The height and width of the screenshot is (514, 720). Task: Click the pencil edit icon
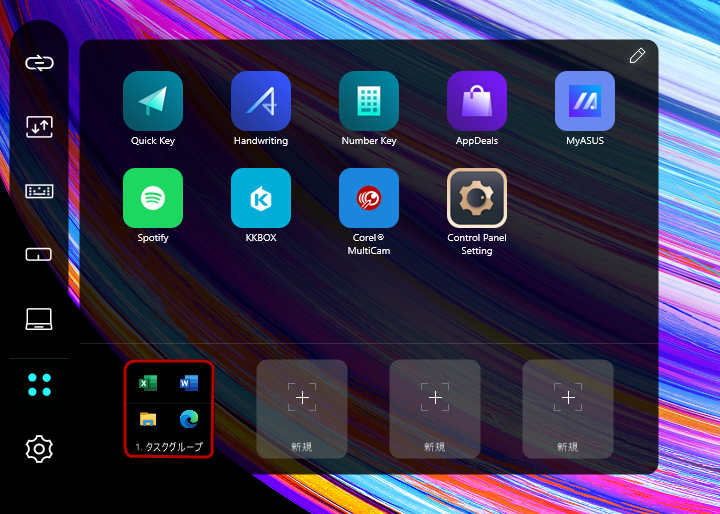[x=637, y=56]
